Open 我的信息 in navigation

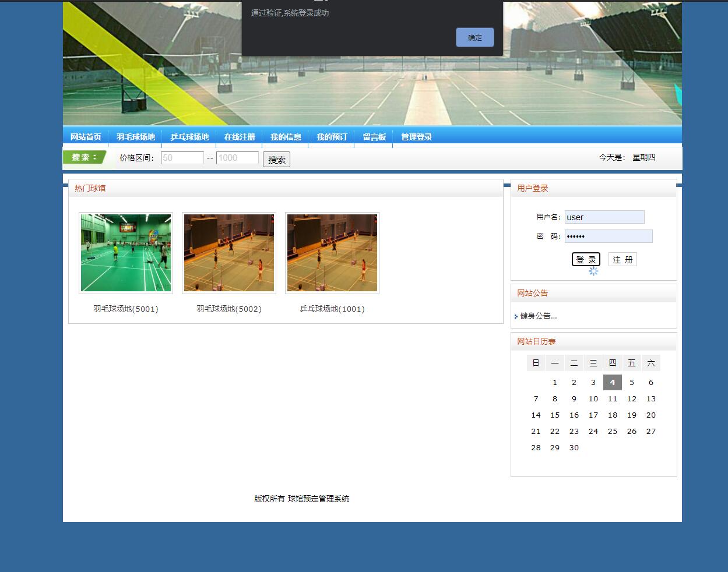(x=286, y=137)
